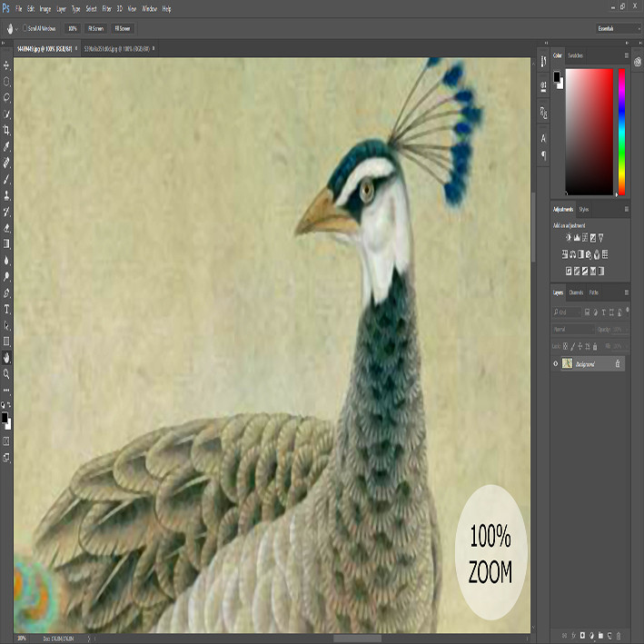Open Normal blending mode dropdown
Viewport: 644px width, 644px height.
pos(573,330)
